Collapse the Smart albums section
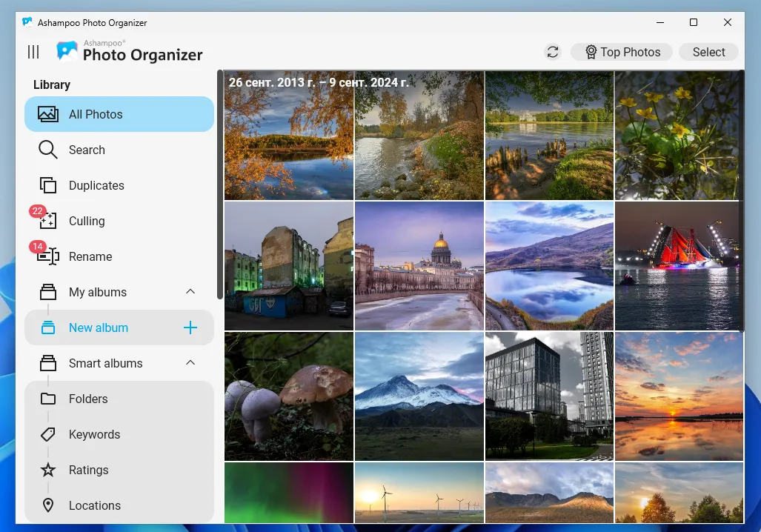761x532 pixels. 190,363
